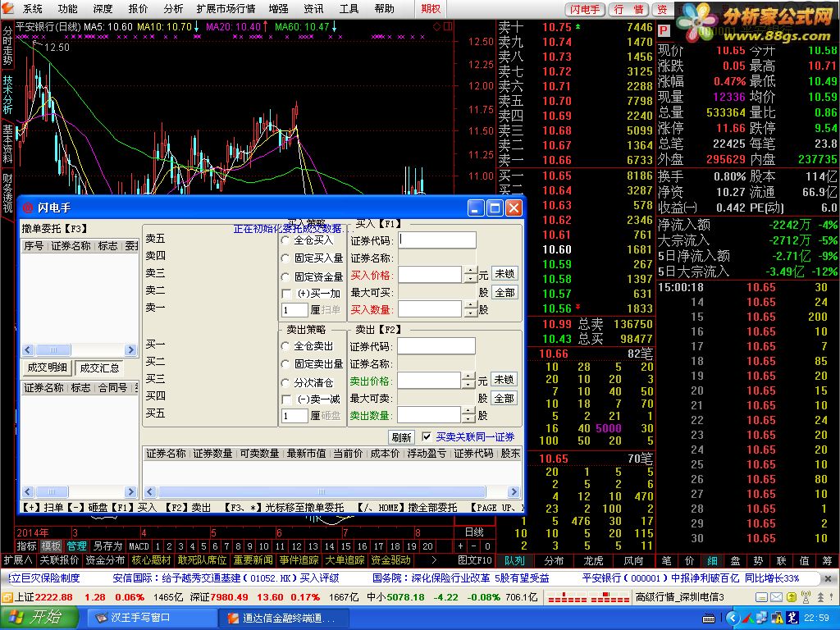Click the handwriting pen icon in the system tray
Viewport: 840px width, 630px height.
[x=793, y=619]
